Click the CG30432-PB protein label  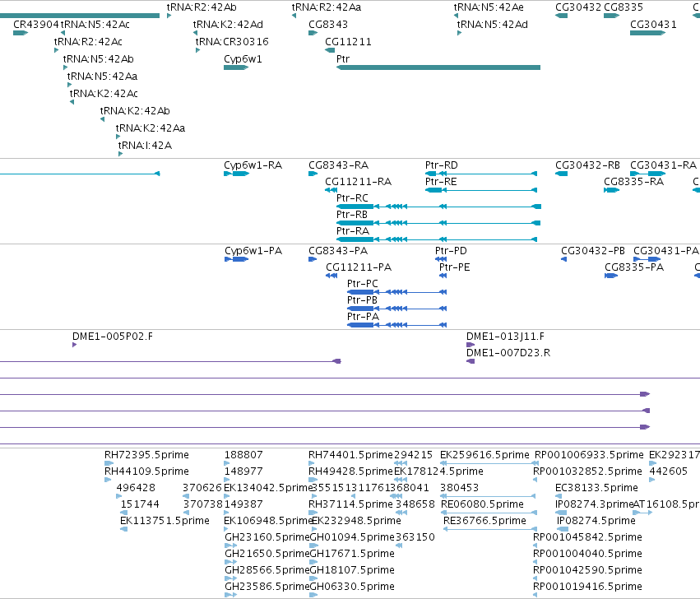tap(593, 251)
